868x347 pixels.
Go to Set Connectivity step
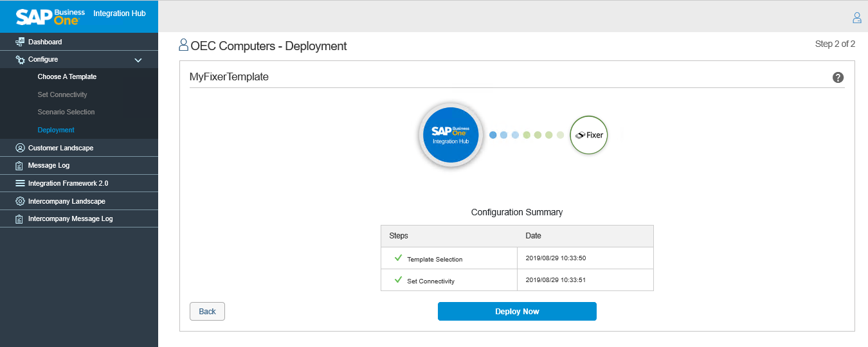(62, 95)
